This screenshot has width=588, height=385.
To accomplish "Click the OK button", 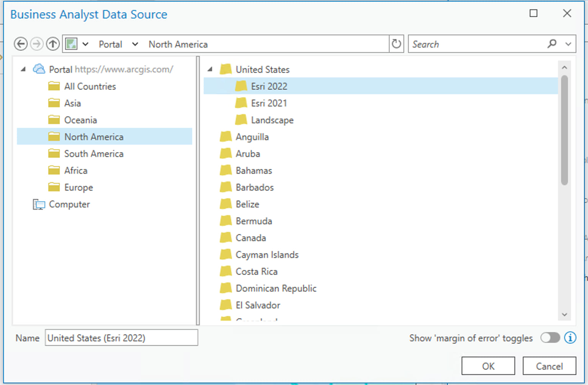I will click(488, 365).
